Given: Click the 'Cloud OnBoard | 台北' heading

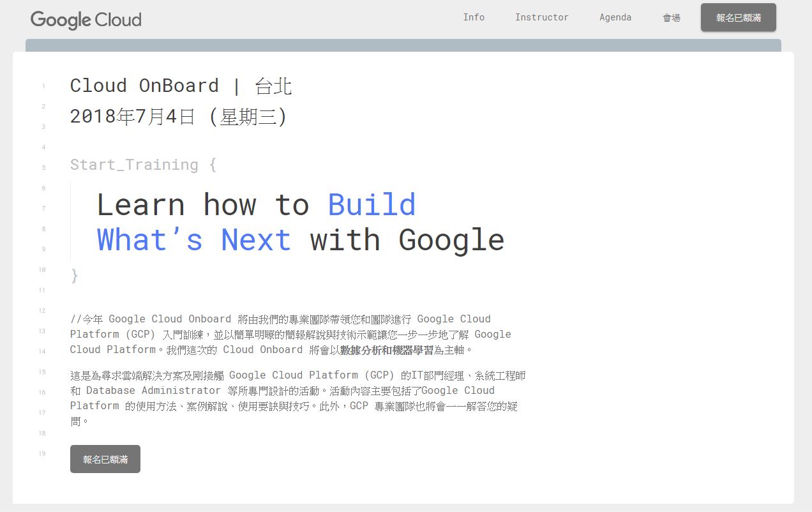Looking at the screenshot, I should pyautogui.click(x=181, y=86).
